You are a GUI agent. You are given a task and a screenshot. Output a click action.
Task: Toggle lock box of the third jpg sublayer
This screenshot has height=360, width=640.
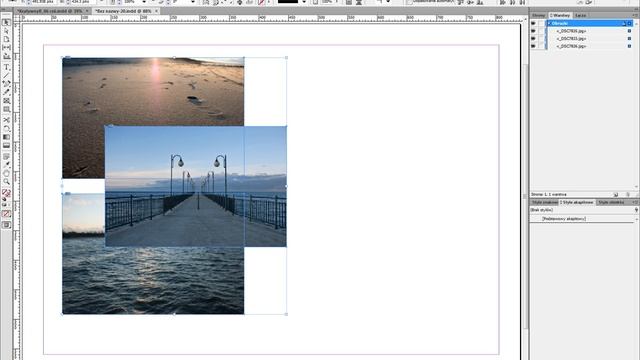click(542, 46)
